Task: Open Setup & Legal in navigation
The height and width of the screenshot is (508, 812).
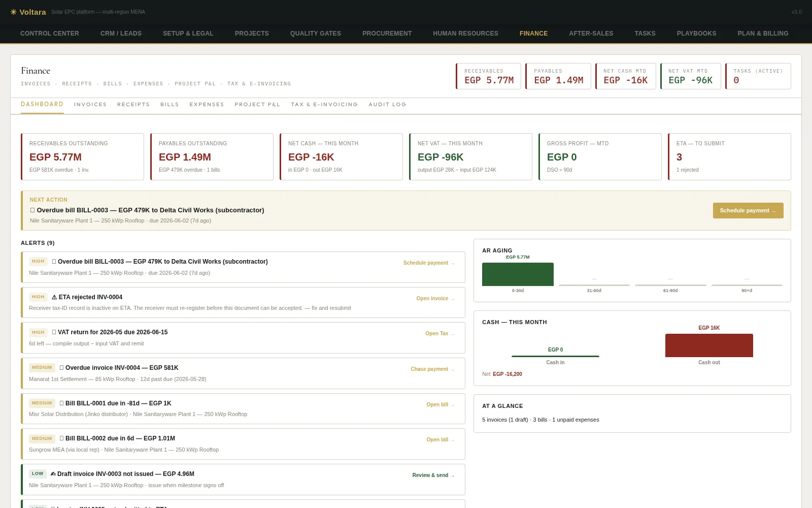Action: coord(188,34)
